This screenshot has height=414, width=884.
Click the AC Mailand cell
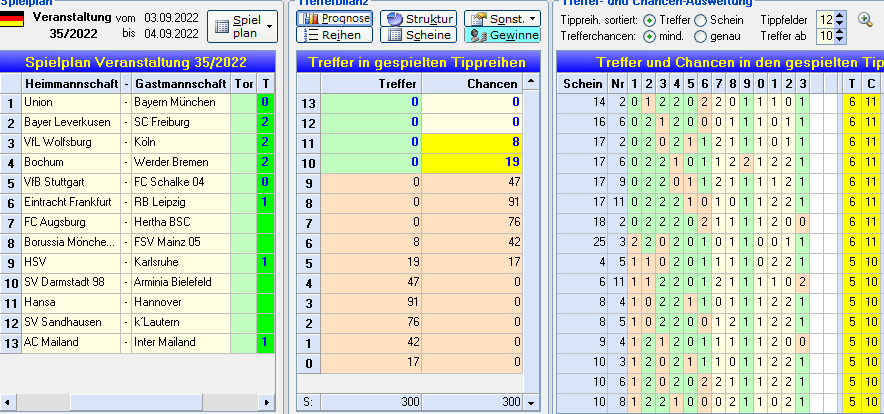coord(71,343)
